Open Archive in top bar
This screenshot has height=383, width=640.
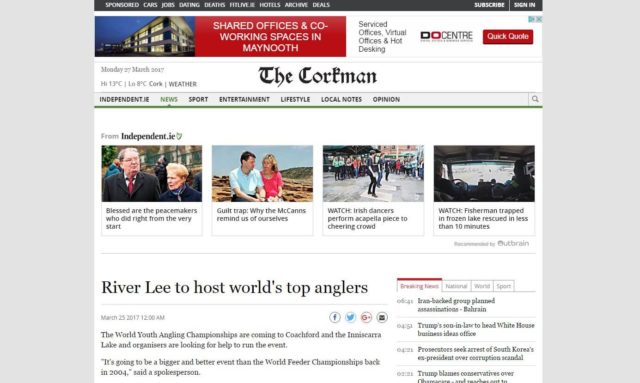click(296, 5)
